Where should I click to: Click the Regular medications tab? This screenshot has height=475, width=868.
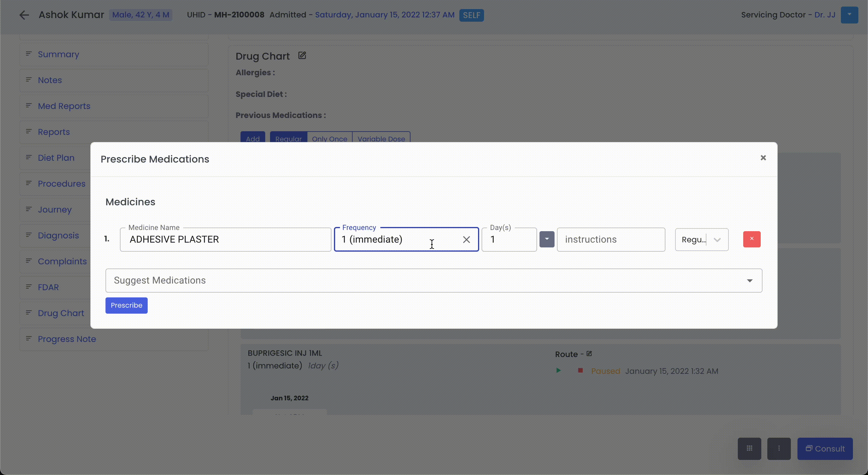[x=288, y=139]
